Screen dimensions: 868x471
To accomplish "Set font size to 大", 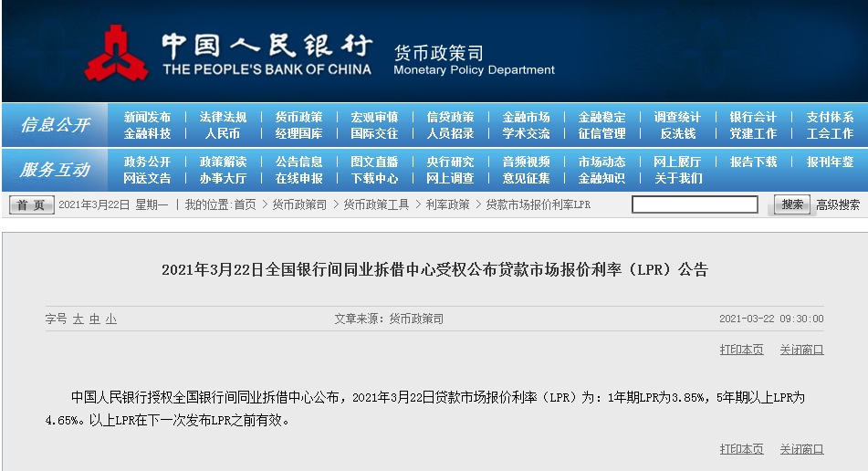I will [x=78, y=319].
